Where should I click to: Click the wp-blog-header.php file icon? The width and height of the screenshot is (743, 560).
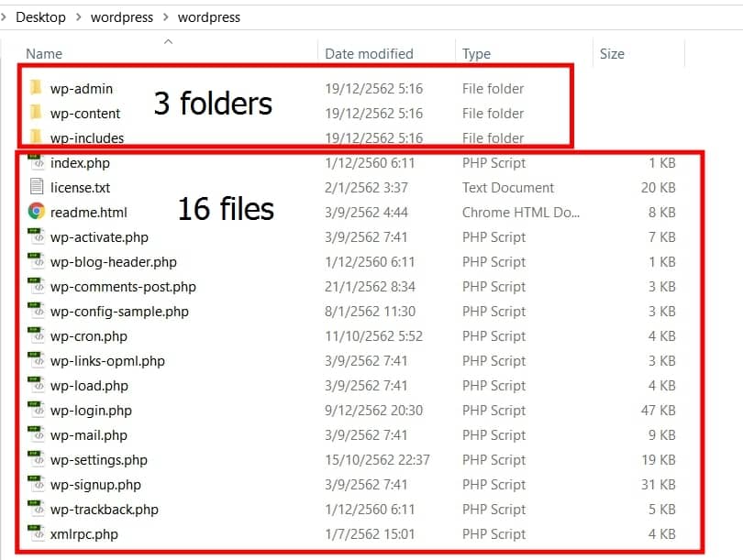click(36, 260)
